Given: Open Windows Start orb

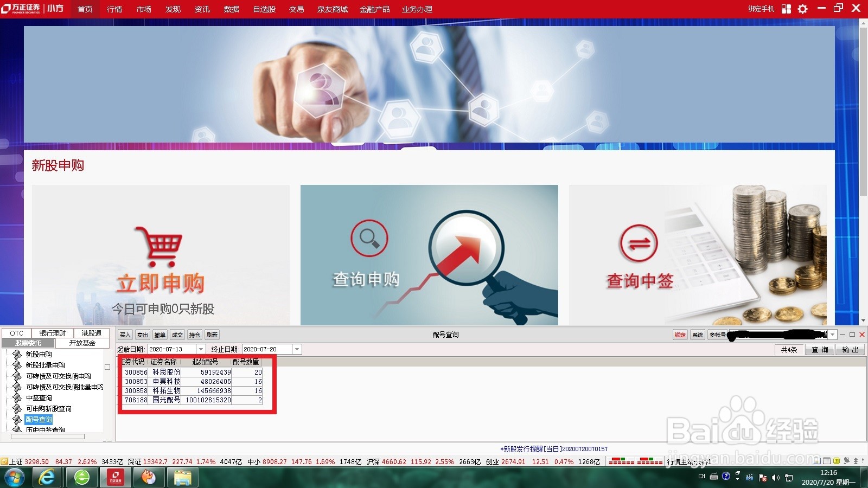Looking at the screenshot, I should [x=15, y=477].
